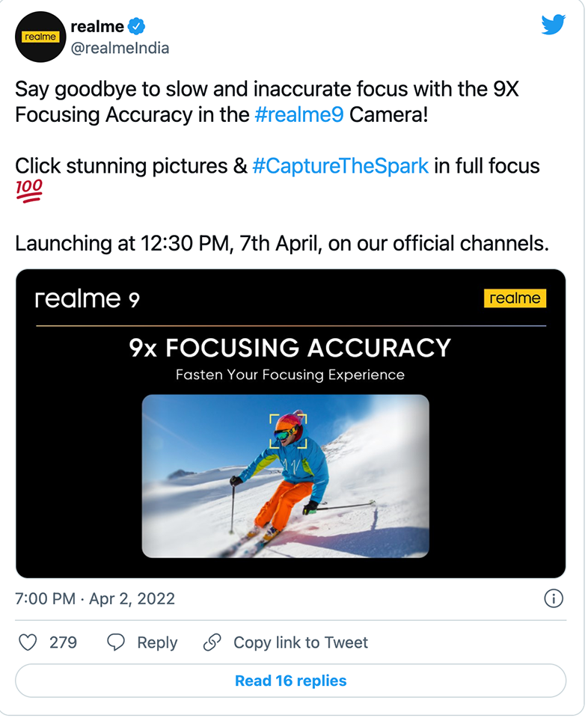
Task: Click the @realmeIndia handle
Action: click(120, 48)
